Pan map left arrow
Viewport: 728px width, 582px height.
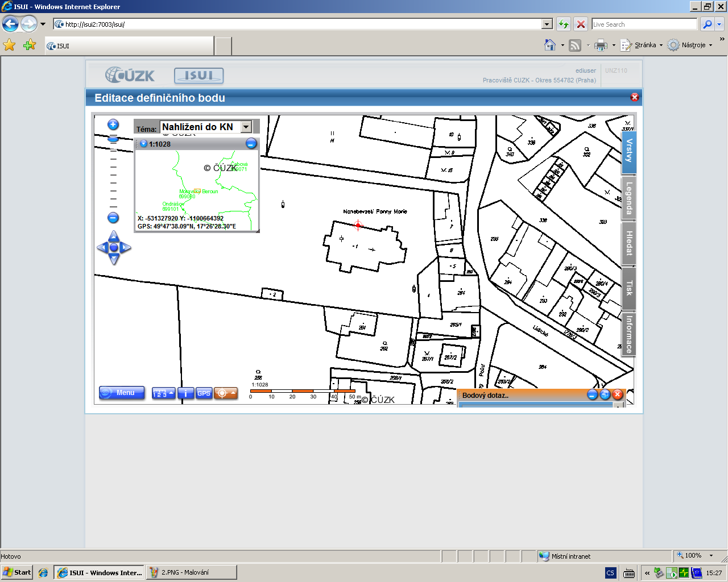point(102,247)
